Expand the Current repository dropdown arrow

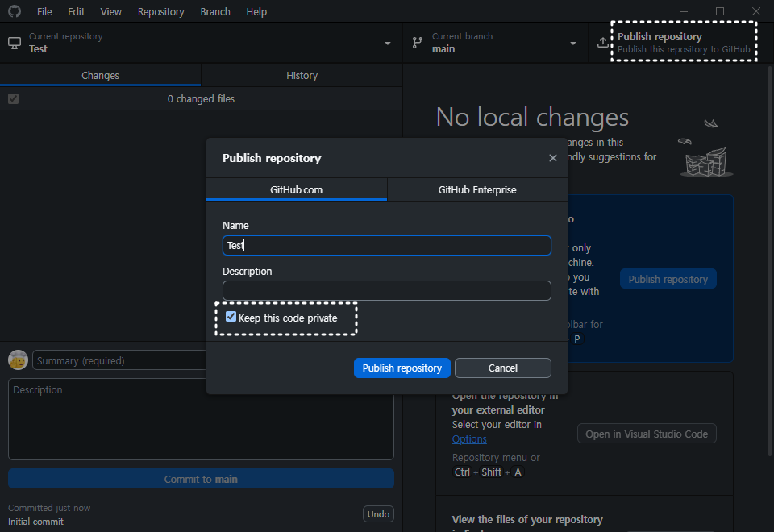pyautogui.click(x=388, y=44)
